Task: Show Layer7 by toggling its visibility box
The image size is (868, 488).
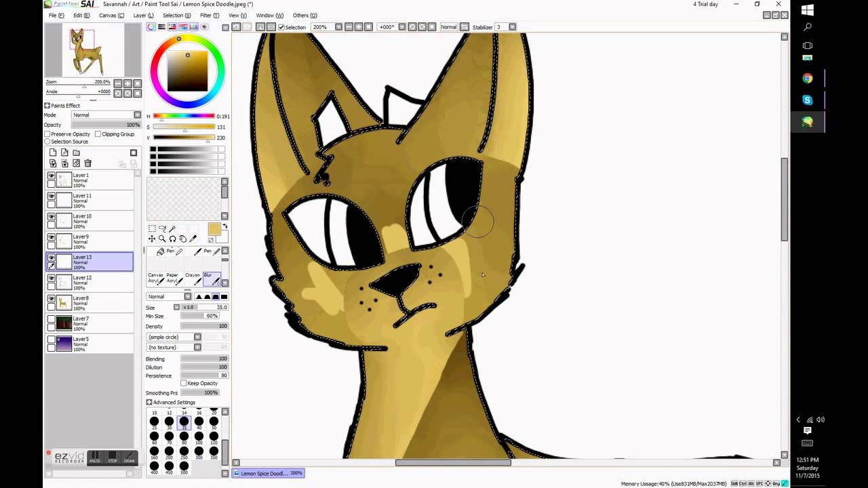Action: [x=52, y=319]
